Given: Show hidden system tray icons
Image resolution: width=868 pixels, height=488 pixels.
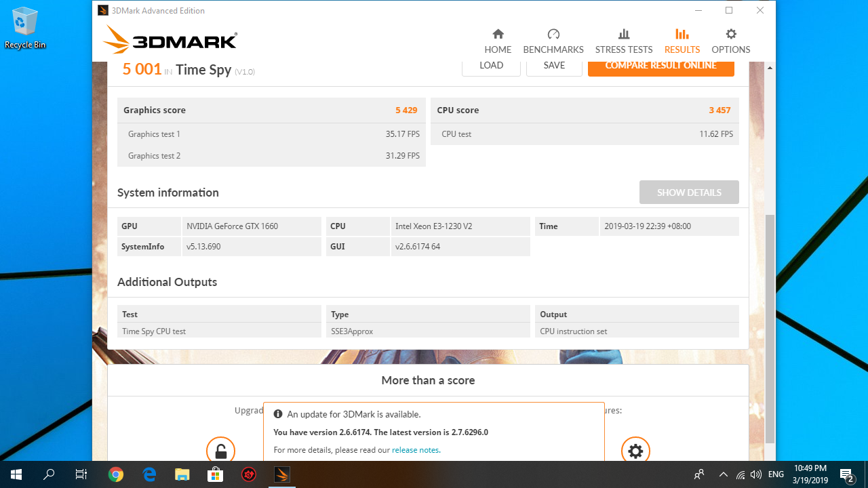Looking at the screenshot, I should [x=723, y=474].
